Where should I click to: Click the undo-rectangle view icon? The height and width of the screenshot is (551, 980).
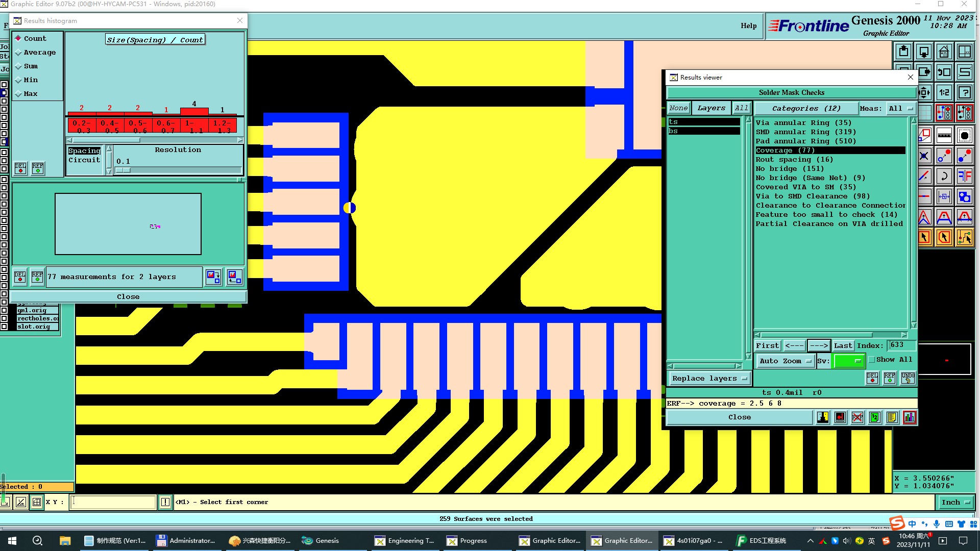click(x=944, y=72)
